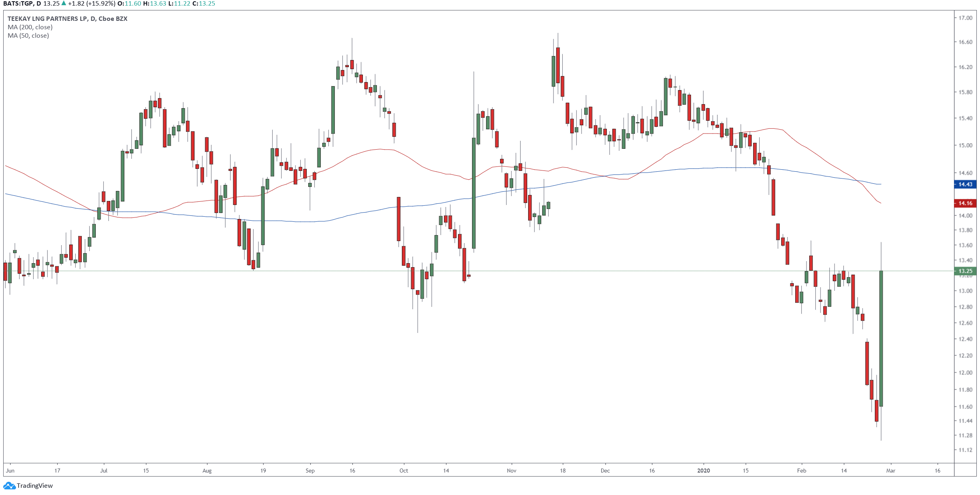Click the red 14.16 MA price tag
Screen dimensions: 980x495
965,203
